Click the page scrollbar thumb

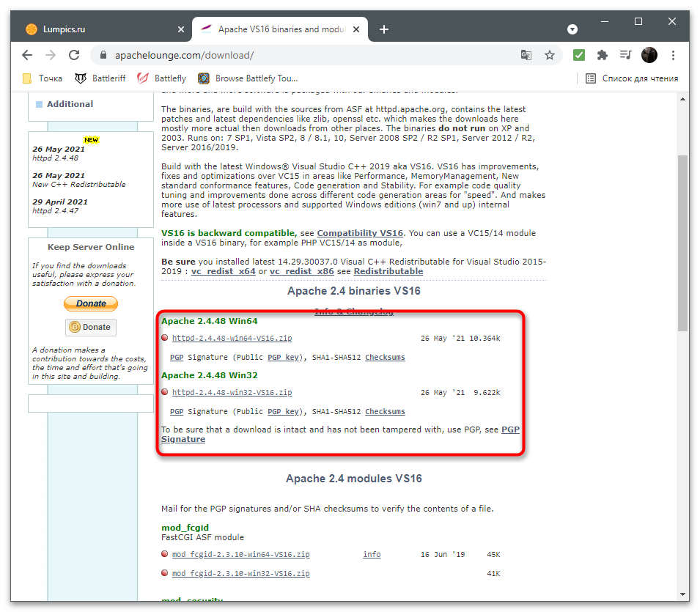point(682,243)
